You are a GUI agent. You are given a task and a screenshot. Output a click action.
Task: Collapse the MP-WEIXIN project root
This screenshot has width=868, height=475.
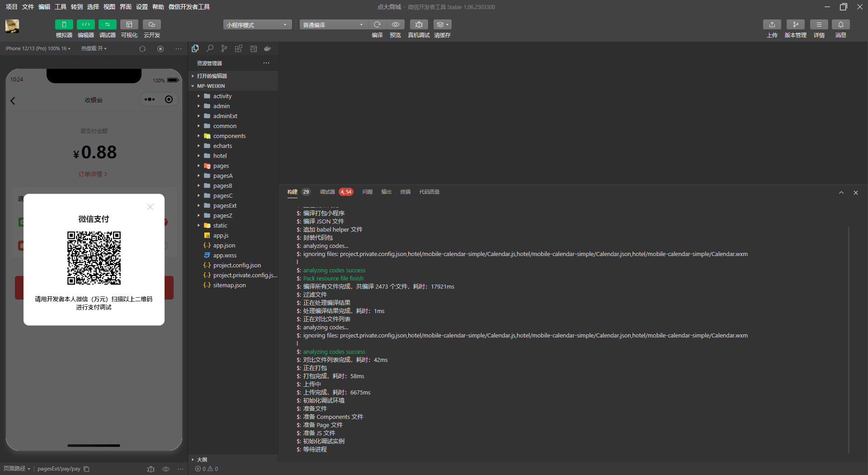pyautogui.click(x=233, y=86)
